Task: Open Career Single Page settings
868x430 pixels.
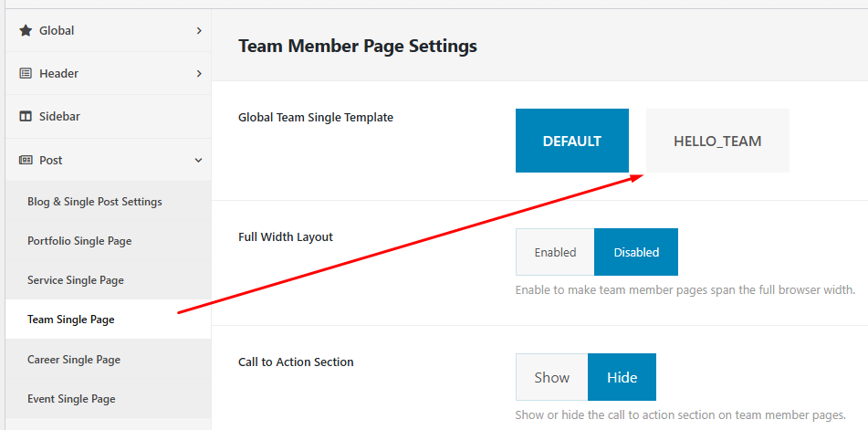Action: tap(74, 360)
